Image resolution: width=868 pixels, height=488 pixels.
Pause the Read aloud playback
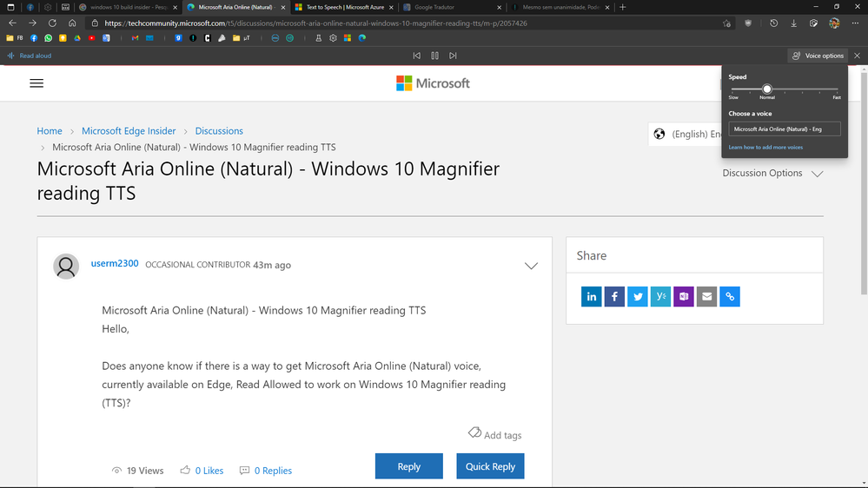click(434, 56)
